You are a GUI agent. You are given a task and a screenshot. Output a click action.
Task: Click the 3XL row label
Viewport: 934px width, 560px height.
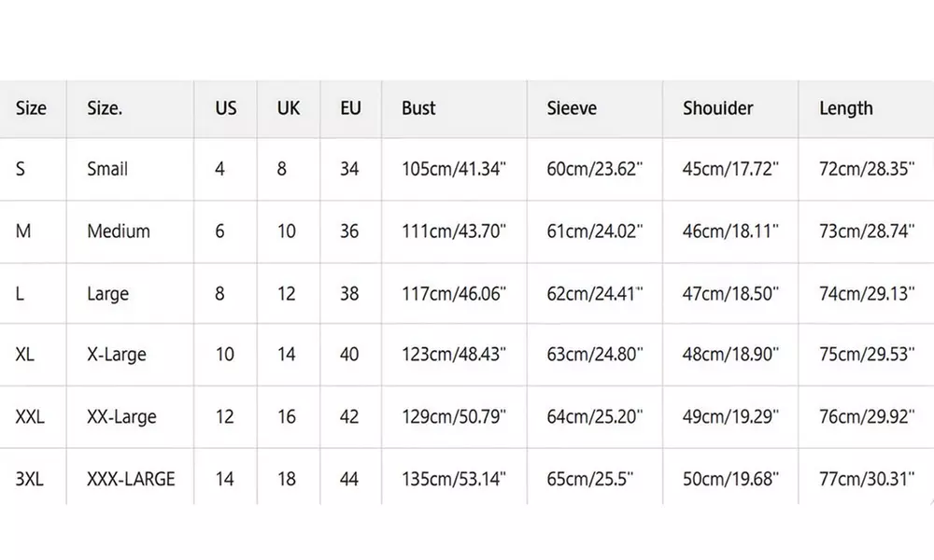click(x=30, y=479)
